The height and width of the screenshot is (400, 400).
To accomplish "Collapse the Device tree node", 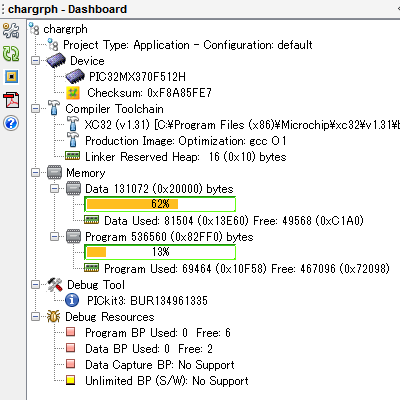I will point(35,61).
